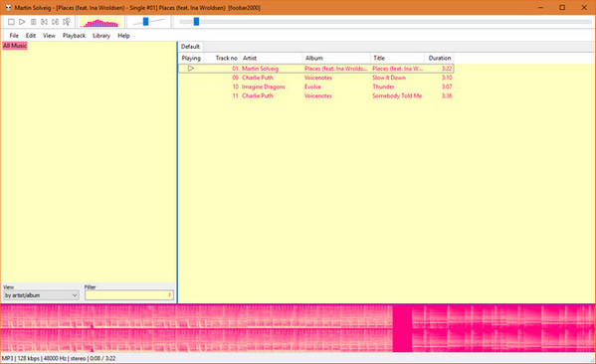Screen dimensions: 596x364
Task: Go to the previous track
Action: click(x=45, y=22)
